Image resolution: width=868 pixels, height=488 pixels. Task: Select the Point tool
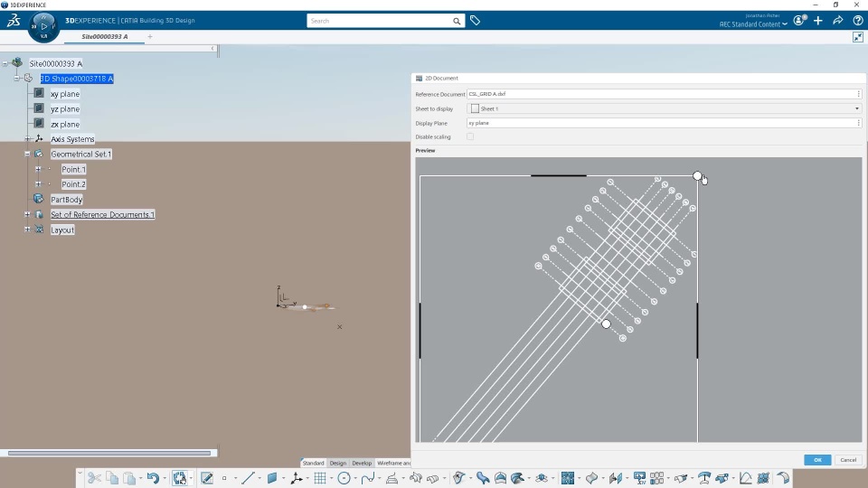(x=224, y=478)
